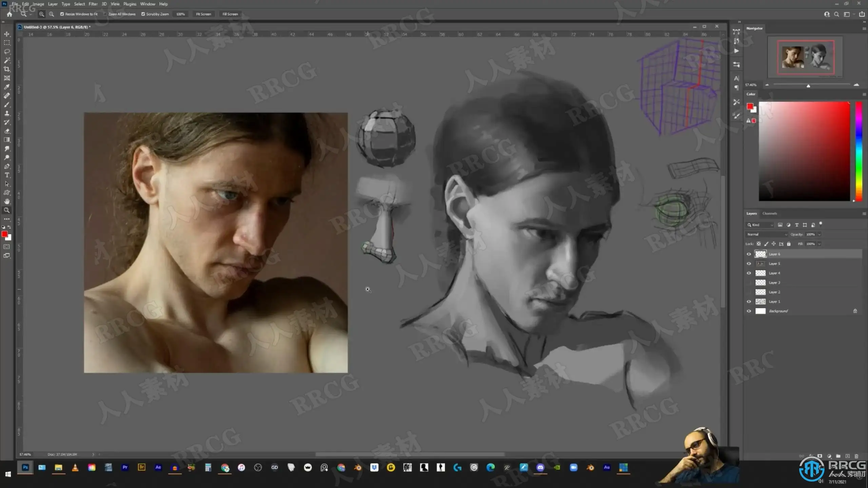Click the Fit Screen button
The height and width of the screenshot is (488, 868).
pyautogui.click(x=203, y=14)
